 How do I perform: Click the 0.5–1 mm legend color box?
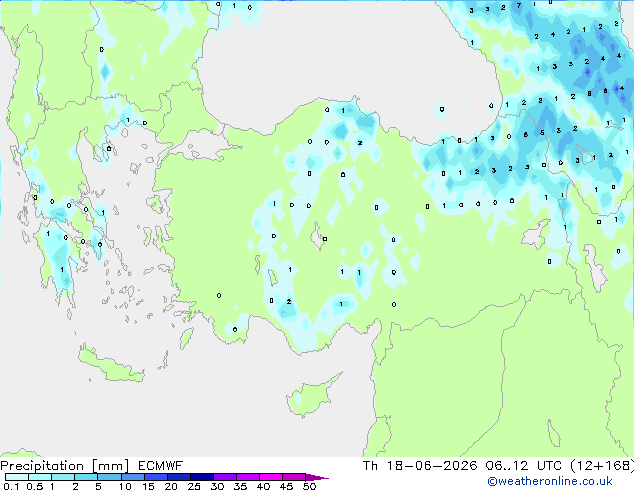[x=40, y=477]
